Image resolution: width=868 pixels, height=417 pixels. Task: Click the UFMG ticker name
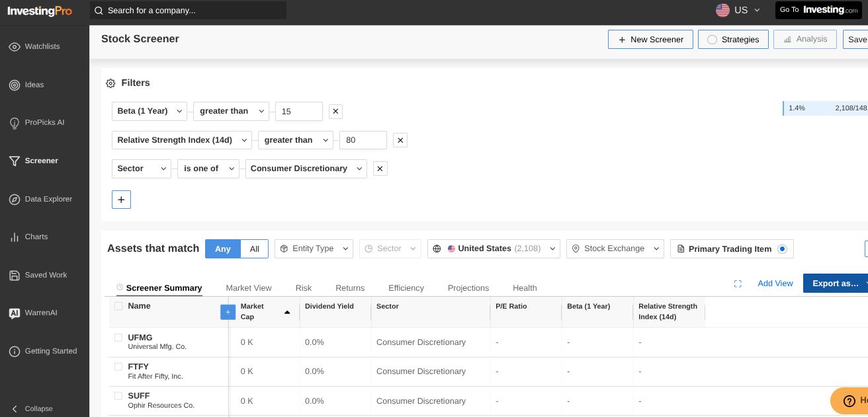(x=140, y=338)
